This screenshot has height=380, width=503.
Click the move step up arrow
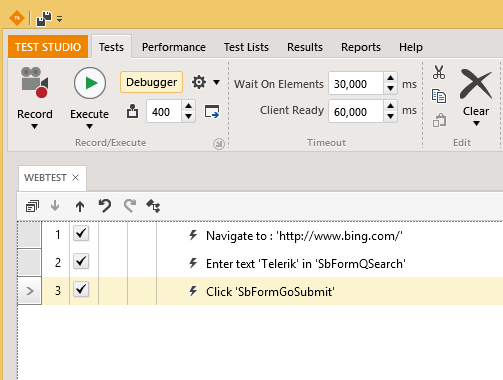click(80, 206)
